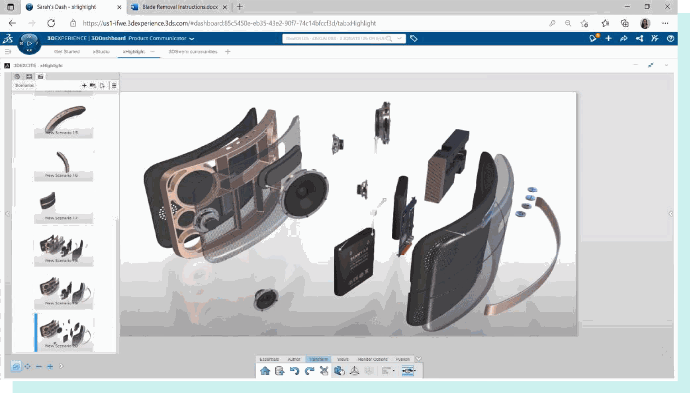The width and height of the screenshot is (690, 394).
Task: Click the Redo arrow in bottom toolbar
Action: click(309, 371)
